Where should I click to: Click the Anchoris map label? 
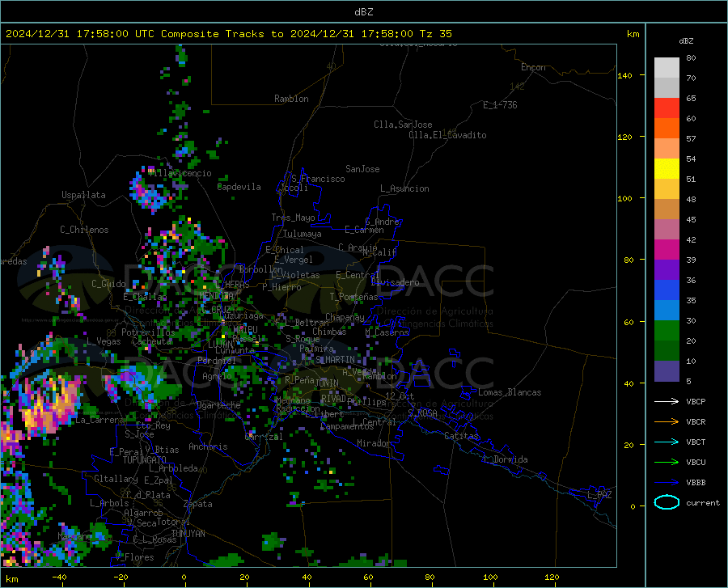pos(208,446)
